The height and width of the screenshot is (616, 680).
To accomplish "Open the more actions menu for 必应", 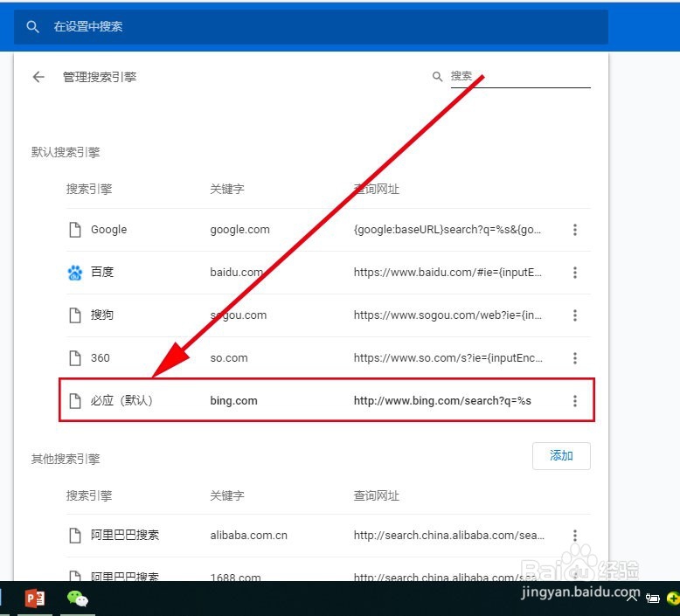I will tap(574, 400).
